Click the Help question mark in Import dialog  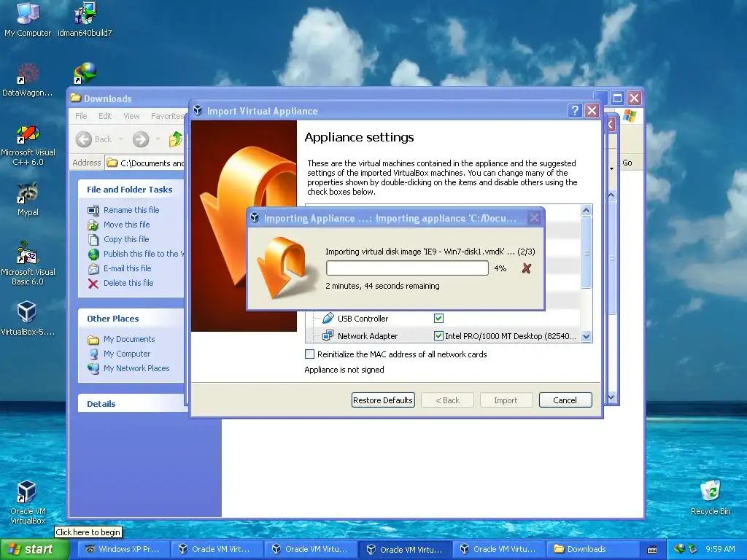click(575, 111)
